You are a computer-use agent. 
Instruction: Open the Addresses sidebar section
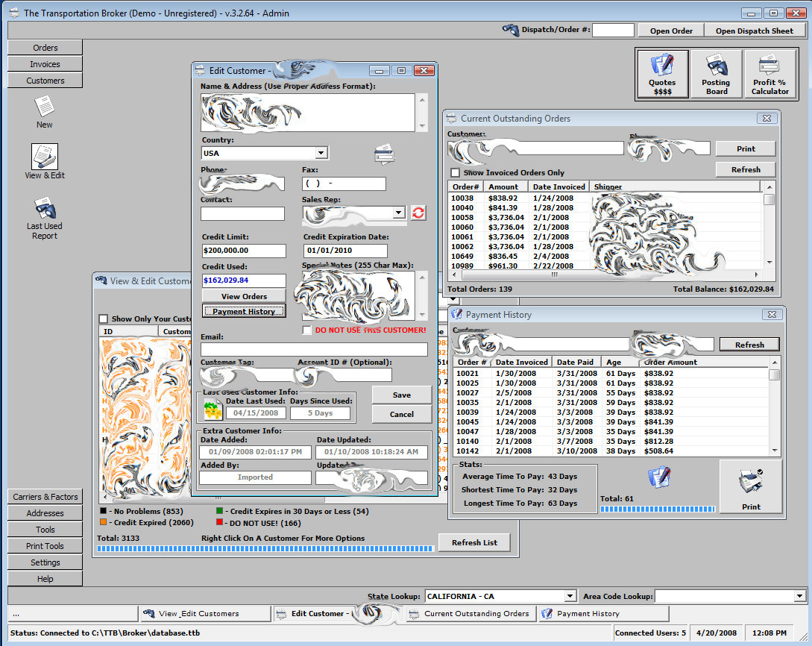point(45,513)
